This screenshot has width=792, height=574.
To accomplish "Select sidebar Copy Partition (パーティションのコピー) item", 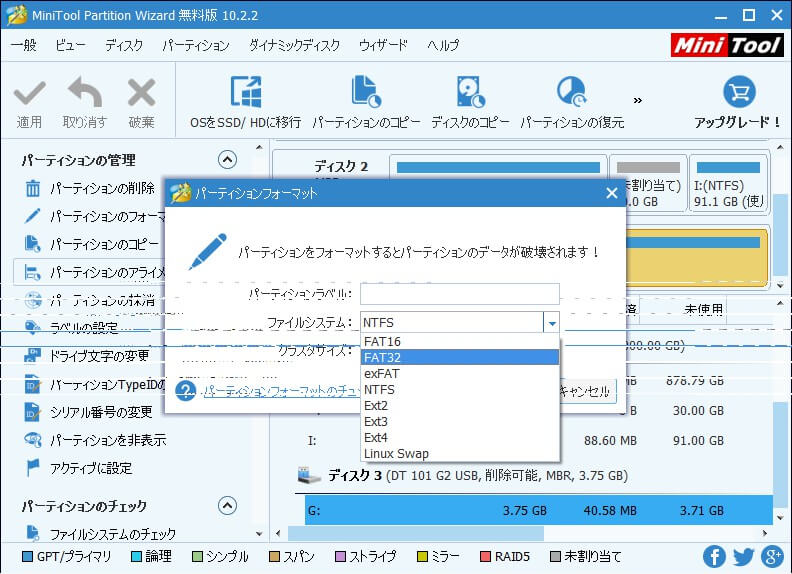I will [x=91, y=245].
